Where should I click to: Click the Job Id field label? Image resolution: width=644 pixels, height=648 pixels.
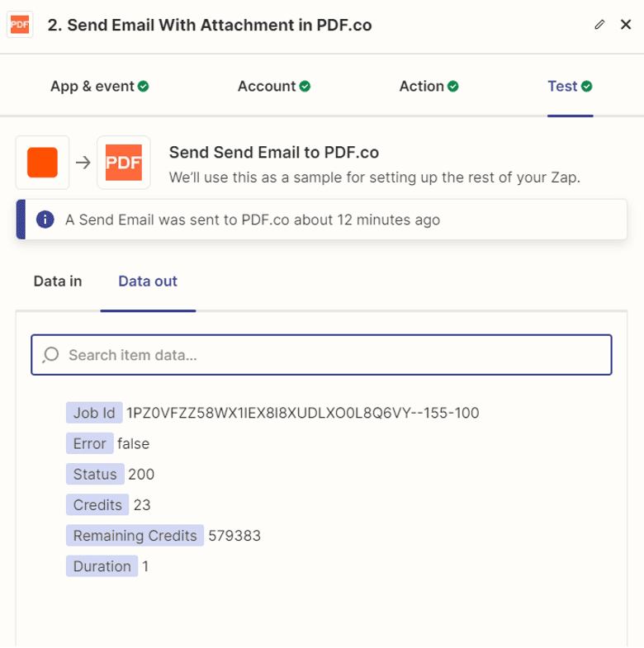pos(94,413)
